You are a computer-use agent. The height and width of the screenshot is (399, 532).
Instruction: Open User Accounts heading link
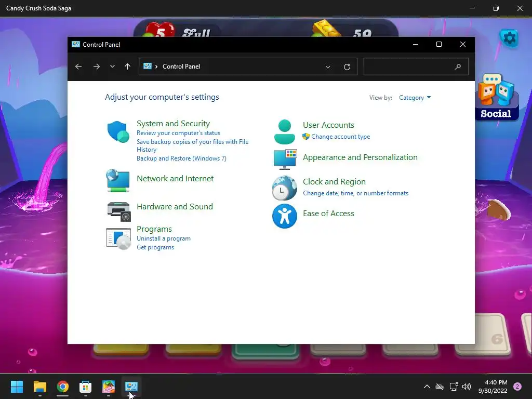pos(328,125)
